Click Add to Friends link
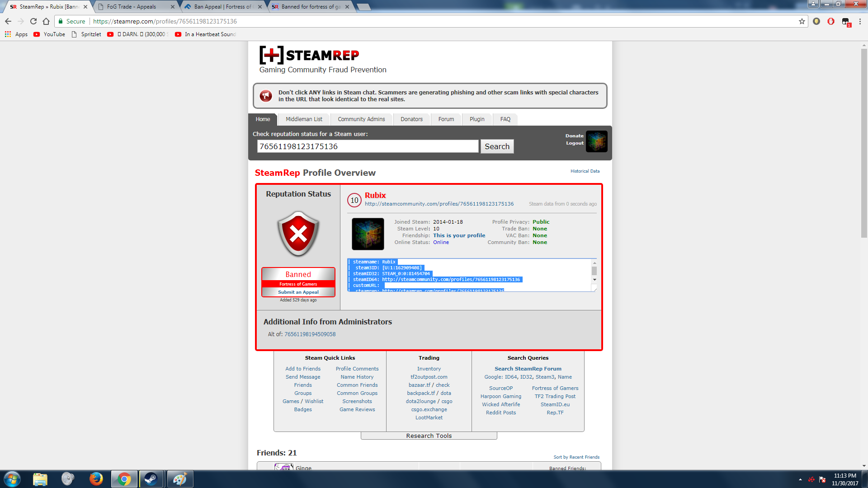This screenshot has height=488, width=868. [303, 369]
